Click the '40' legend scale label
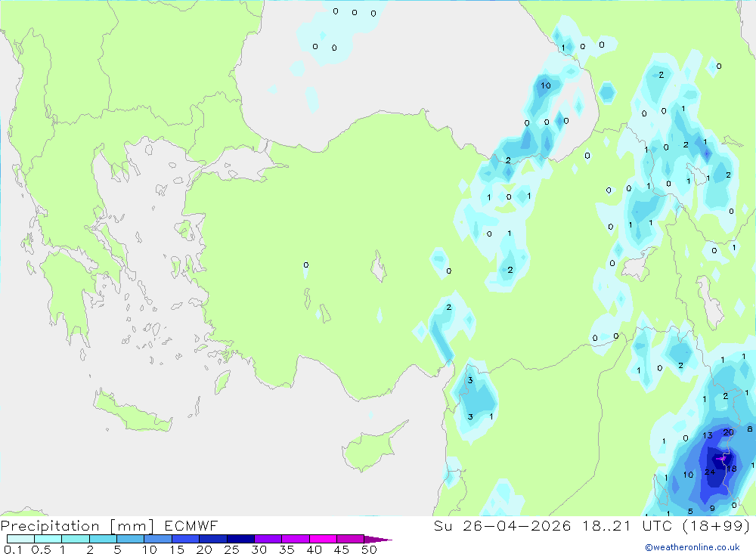756x554 pixels. [x=314, y=549]
